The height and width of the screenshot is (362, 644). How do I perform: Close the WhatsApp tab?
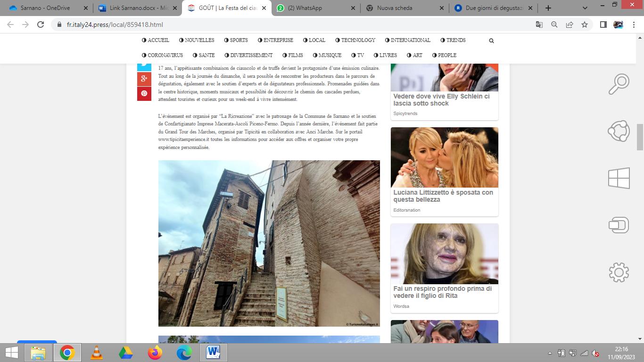pos(352,8)
